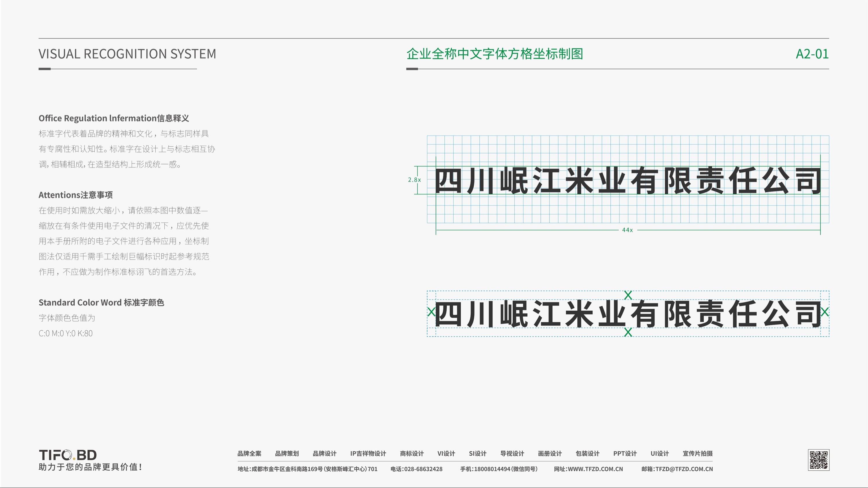Click the 导视设计 footer item
This screenshot has width=868, height=488.
pos(512,453)
